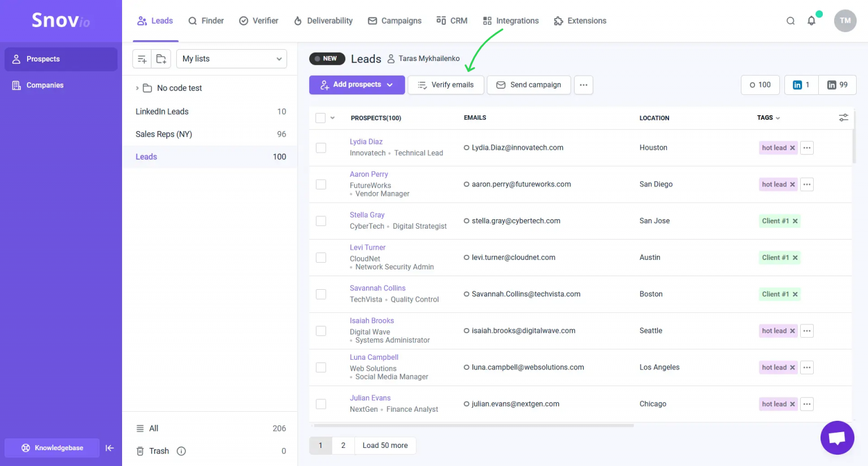Image resolution: width=868 pixels, height=466 pixels.
Task: Select the Savannah Collins checkbox
Action: point(321,294)
